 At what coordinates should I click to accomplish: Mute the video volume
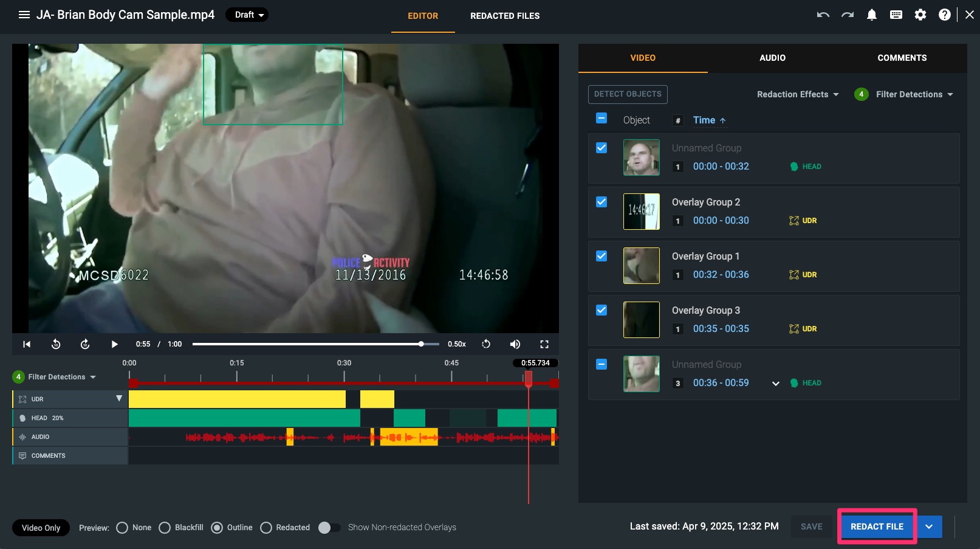pyautogui.click(x=515, y=344)
